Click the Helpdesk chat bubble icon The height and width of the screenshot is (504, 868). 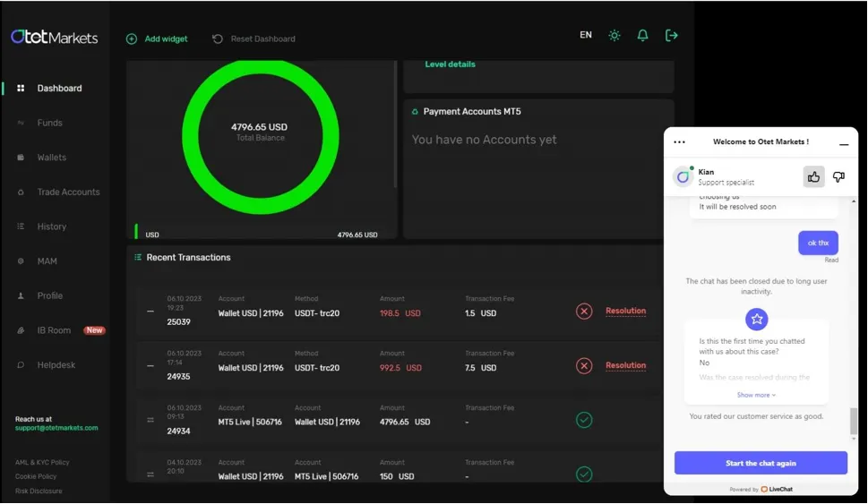[x=21, y=364]
